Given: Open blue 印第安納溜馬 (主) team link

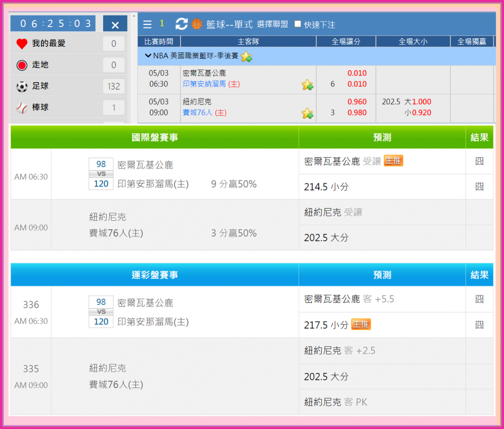Looking at the screenshot, I should click(211, 84).
